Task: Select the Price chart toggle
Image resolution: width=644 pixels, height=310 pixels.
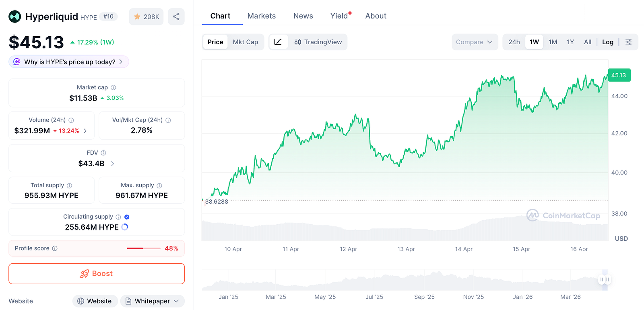Action: tap(215, 42)
